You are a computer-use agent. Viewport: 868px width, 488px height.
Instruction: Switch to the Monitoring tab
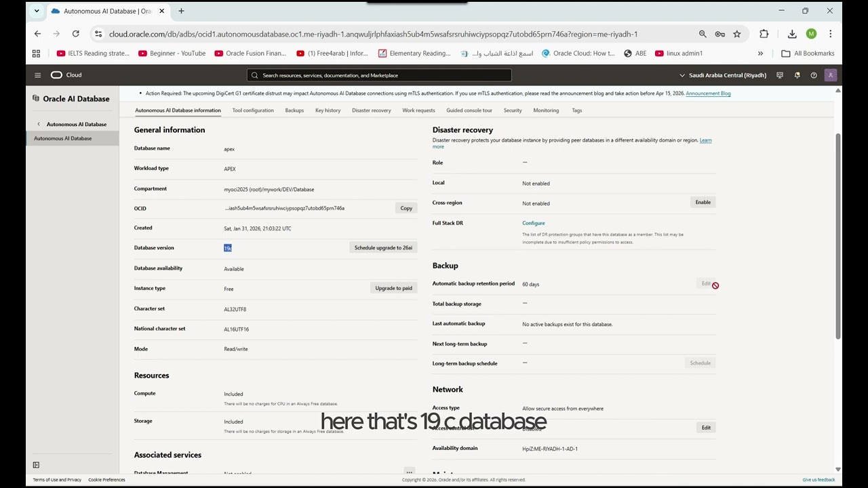(546, 110)
